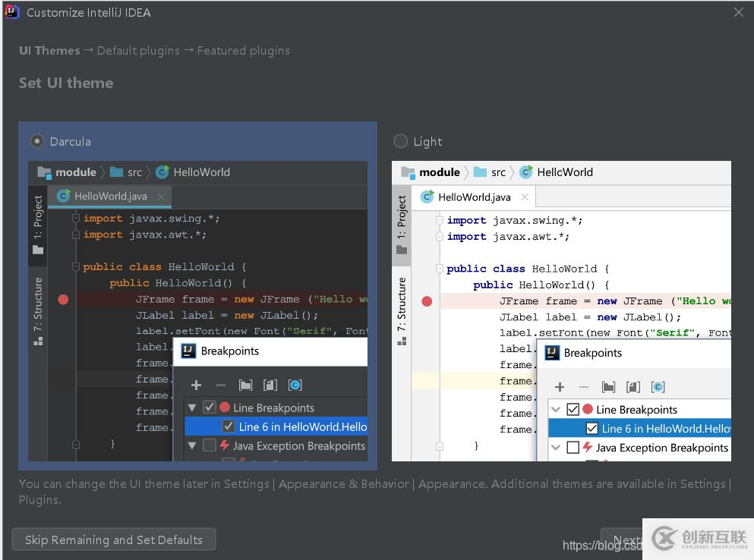Toggle Java Exception Breakpoints checkbox in Light preview
Screen dimensions: 754x560
573,448
